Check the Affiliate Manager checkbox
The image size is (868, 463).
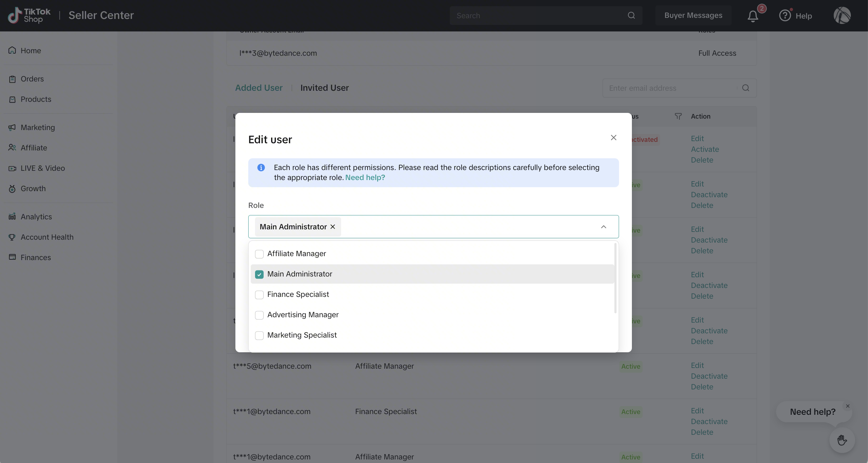(259, 254)
